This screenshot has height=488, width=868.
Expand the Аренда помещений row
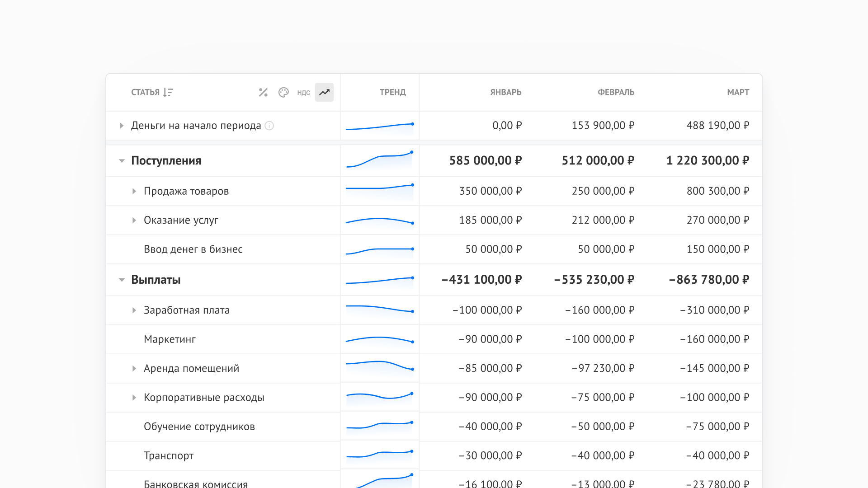[134, 369]
